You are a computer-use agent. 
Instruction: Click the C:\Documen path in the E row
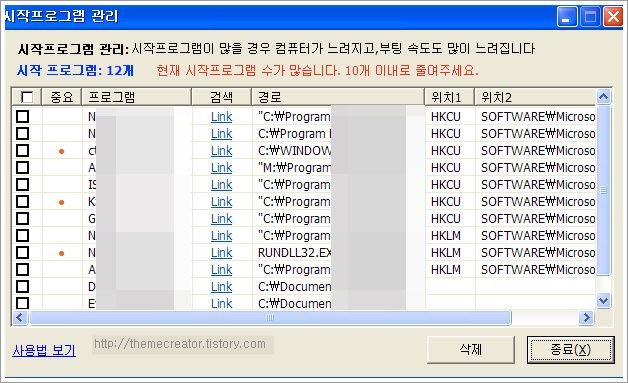pyautogui.click(x=295, y=303)
